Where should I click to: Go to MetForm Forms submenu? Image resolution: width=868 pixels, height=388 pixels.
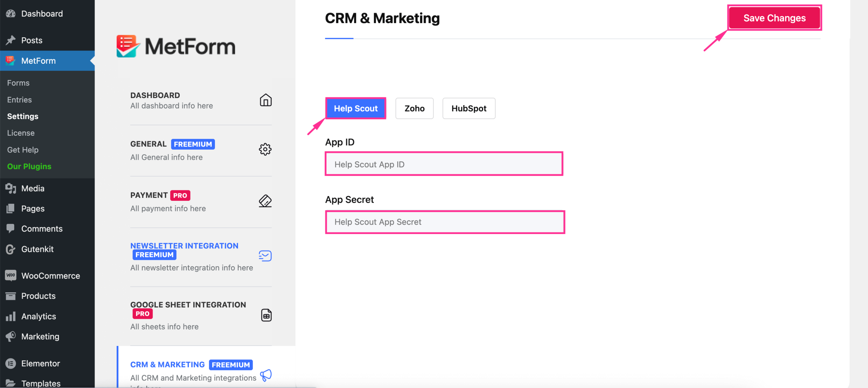pyautogui.click(x=18, y=83)
